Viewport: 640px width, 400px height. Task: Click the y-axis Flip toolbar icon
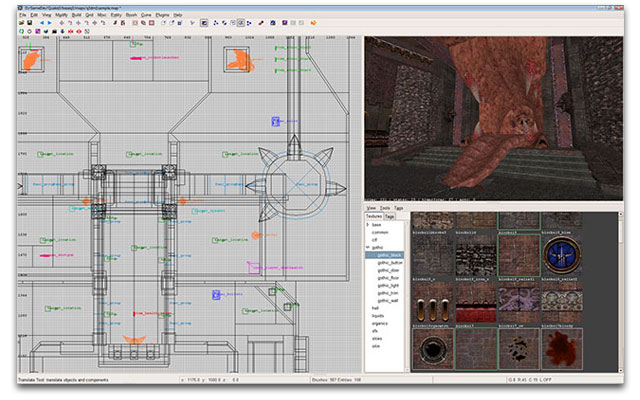pyautogui.click(x=78, y=23)
